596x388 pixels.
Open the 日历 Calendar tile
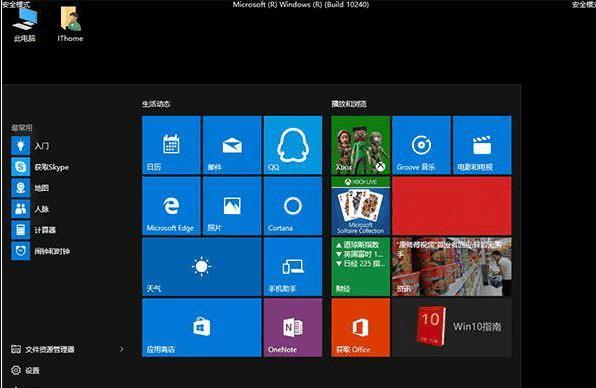click(171, 145)
